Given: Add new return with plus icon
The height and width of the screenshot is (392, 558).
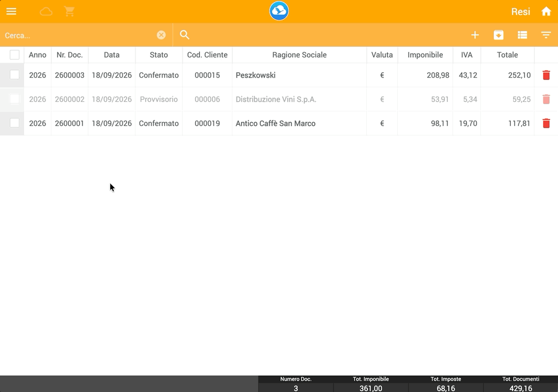Looking at the screenshot, I should 474,35.
